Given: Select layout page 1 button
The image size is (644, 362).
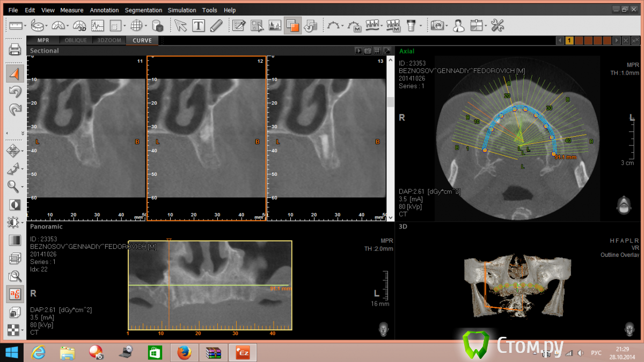Looking at the screenshot, I should click(x=569, y=40).
